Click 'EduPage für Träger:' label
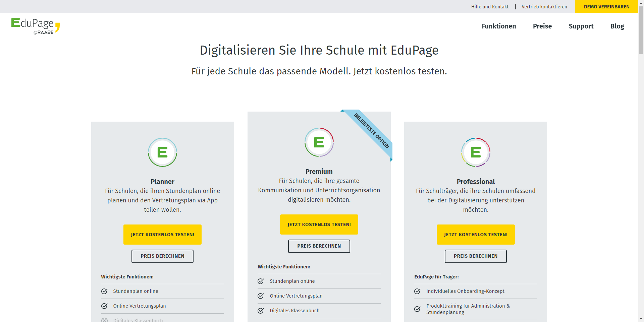 click(436, 277)
